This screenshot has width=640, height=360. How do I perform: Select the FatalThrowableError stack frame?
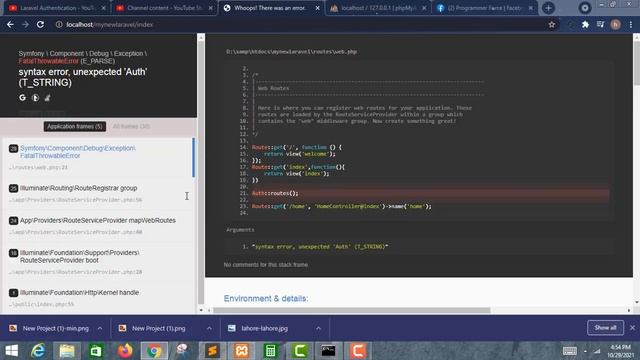coord(98,158)
